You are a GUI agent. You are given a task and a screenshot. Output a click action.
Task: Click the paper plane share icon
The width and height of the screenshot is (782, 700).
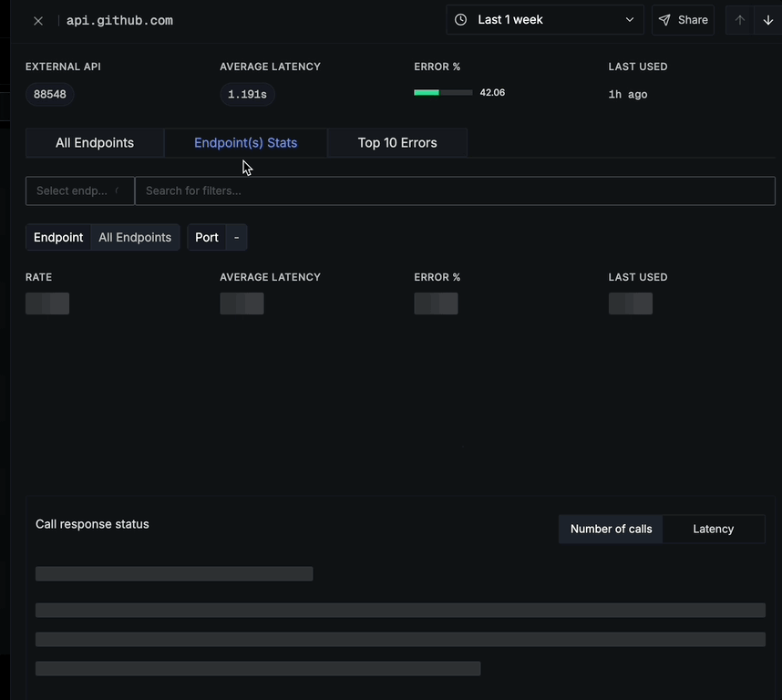664,20
